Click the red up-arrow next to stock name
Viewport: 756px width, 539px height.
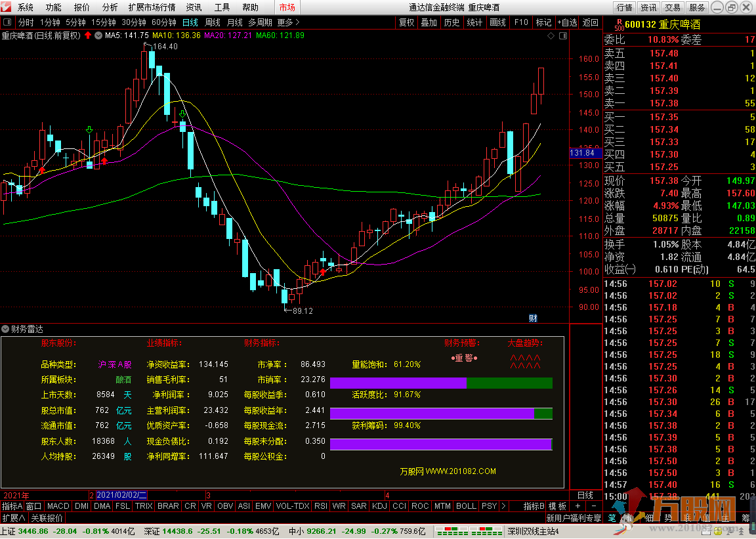tap(88, 35)
